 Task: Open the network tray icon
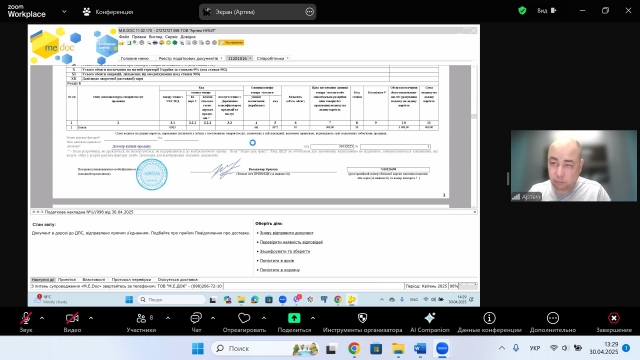(x=553, y=348)
